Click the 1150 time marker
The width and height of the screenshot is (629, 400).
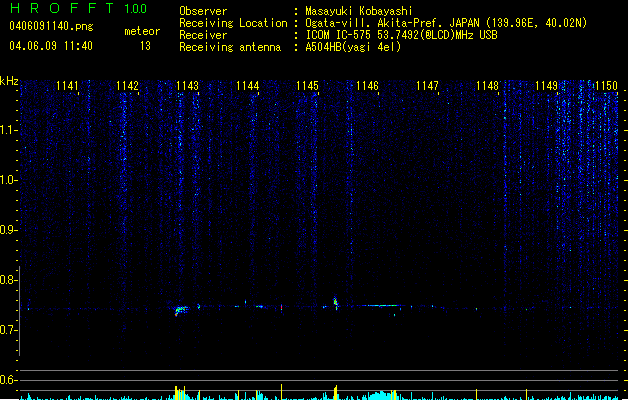point(606,86)
